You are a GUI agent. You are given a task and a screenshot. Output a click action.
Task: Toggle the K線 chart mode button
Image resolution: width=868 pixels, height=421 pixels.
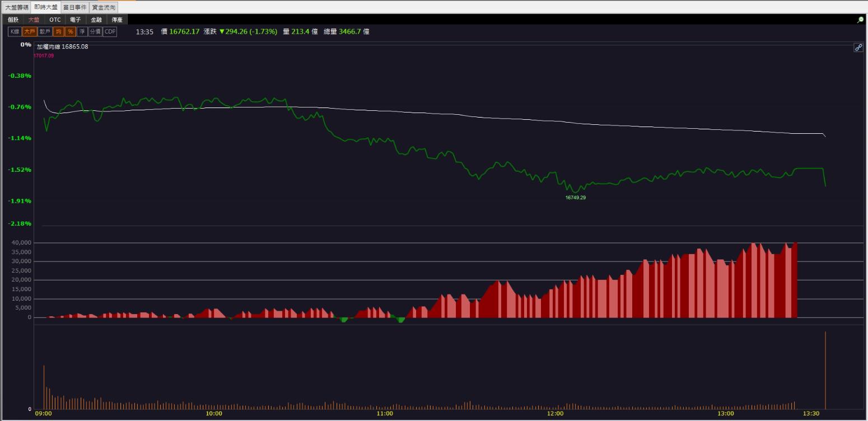tap(15, 32)
